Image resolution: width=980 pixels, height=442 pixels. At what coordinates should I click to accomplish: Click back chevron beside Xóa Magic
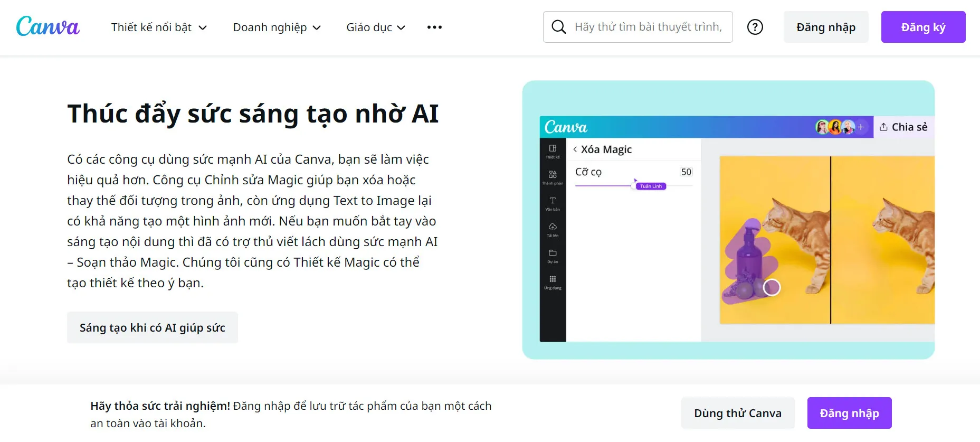575,149
